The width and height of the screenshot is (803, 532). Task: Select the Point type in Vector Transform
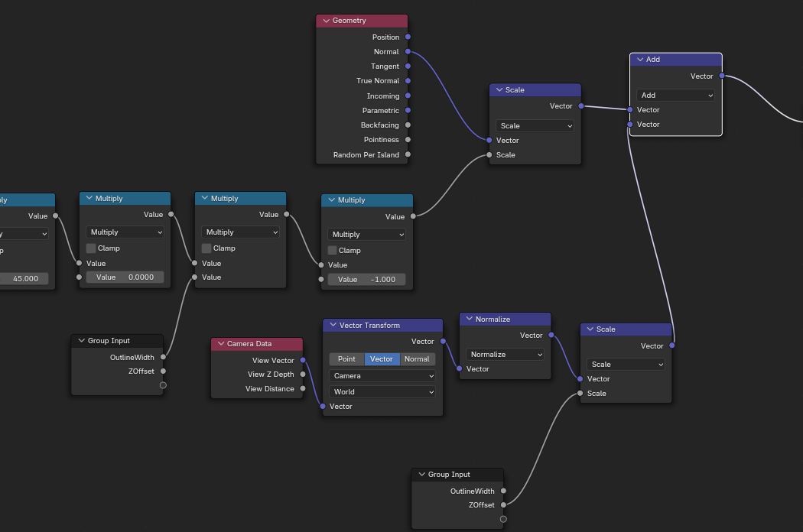point(346,359)
